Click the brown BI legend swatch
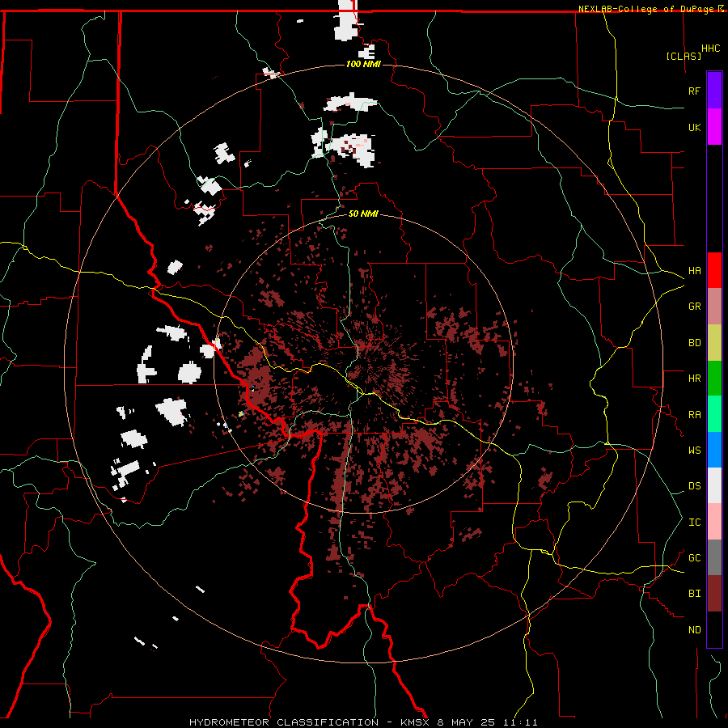Screen dimensions: 728x728 tap(714, 594)
